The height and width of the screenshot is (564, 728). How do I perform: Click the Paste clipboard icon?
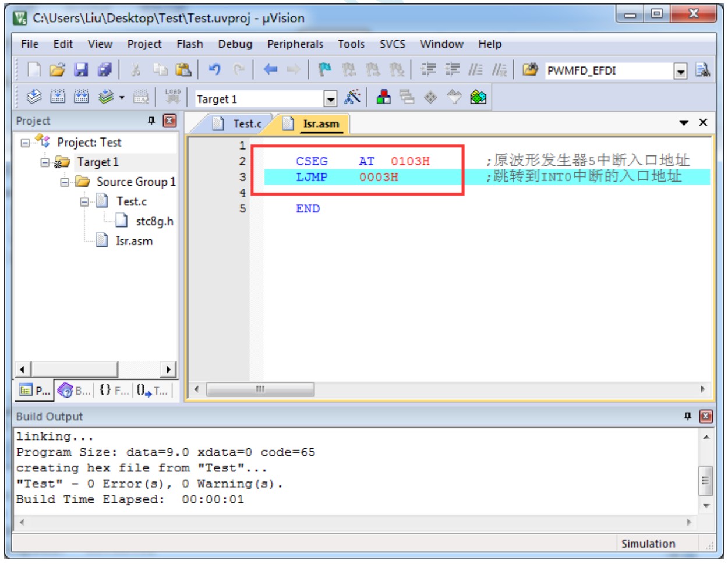pyautogui.click(x=183, y=70)
